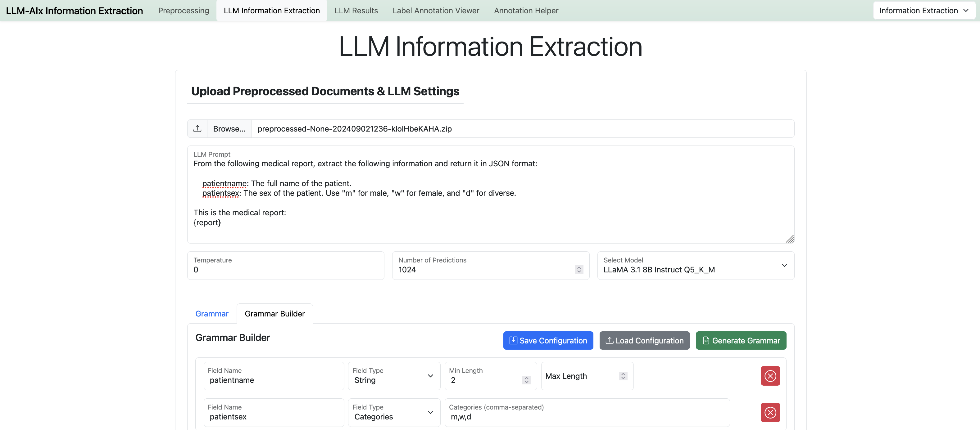Switch to the Grammar tab
The height and width of the screenshot is (430, 980).
[x=212, y=313]
